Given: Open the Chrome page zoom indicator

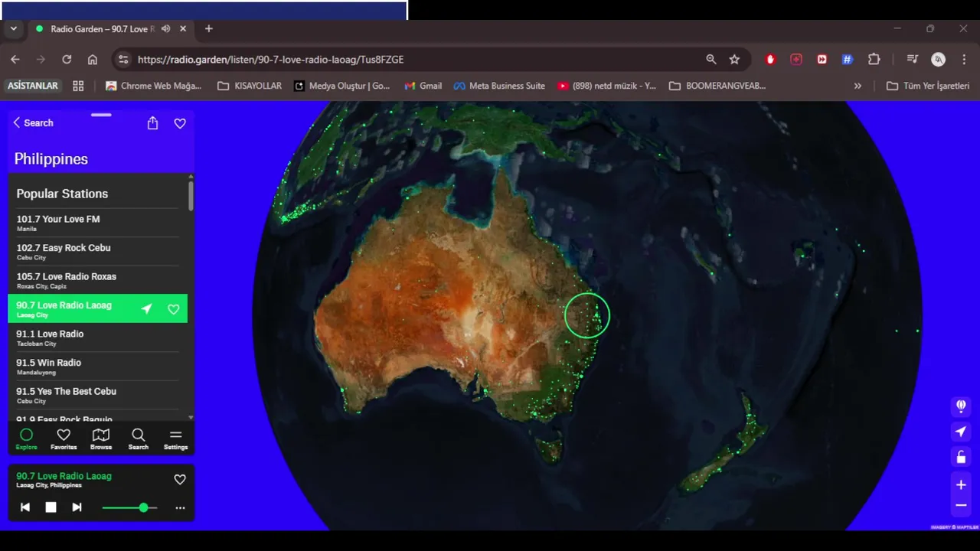Looking at the screenshot, I should pos(711,59).
